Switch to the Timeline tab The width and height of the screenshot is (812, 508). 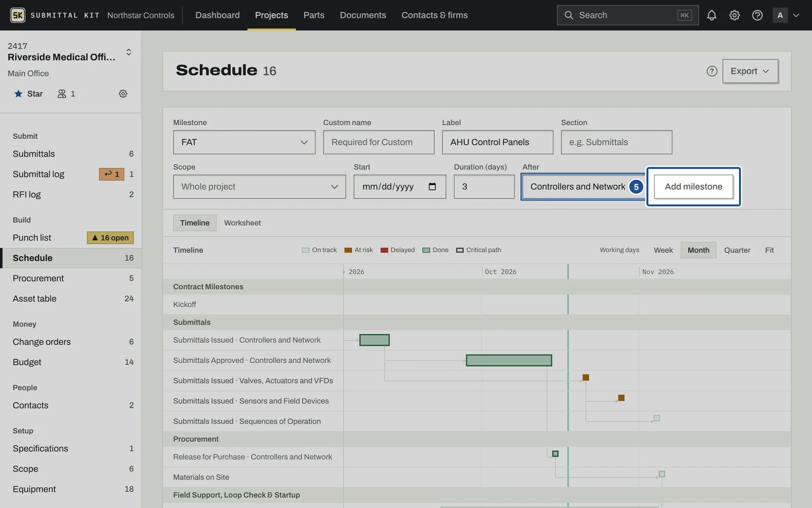coord(195,223)
